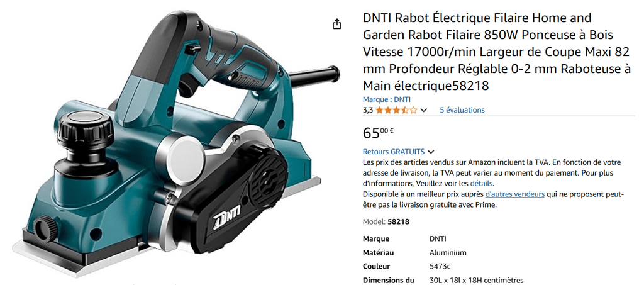The image size is (644, 285).
Task: Open the Marque : DNTI brand link
Action: [x=387, y=99]
